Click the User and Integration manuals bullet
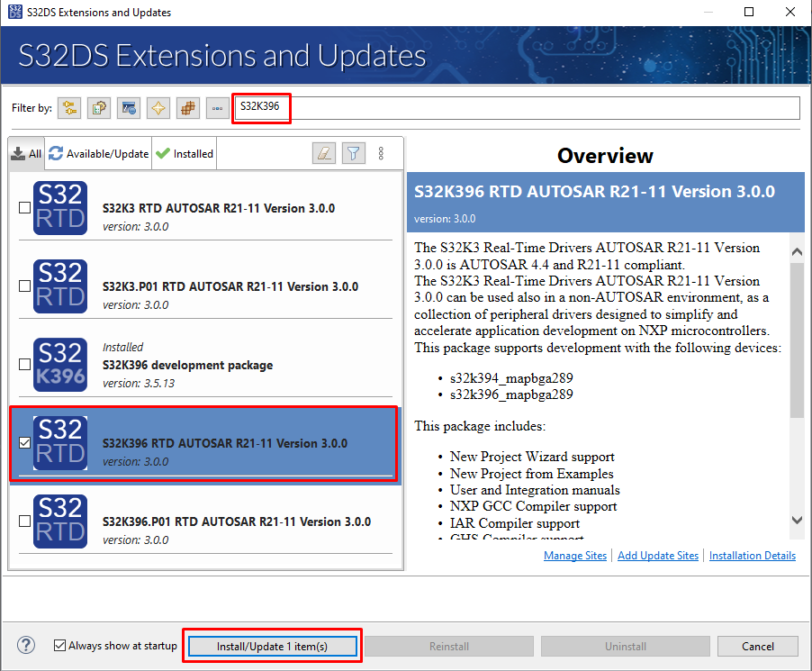 (535, 490)
